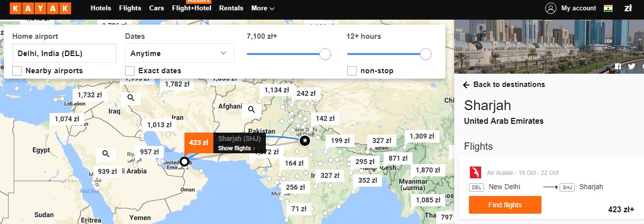This screenshot has width=644, height=224.
Task: Click the zł currency symbol
Action: coord(628,8)
